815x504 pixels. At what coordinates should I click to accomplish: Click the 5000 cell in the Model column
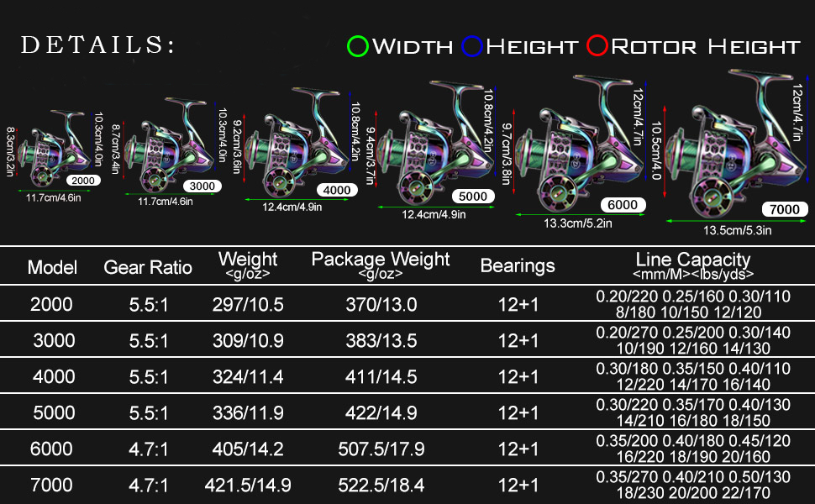pos(54,412)
